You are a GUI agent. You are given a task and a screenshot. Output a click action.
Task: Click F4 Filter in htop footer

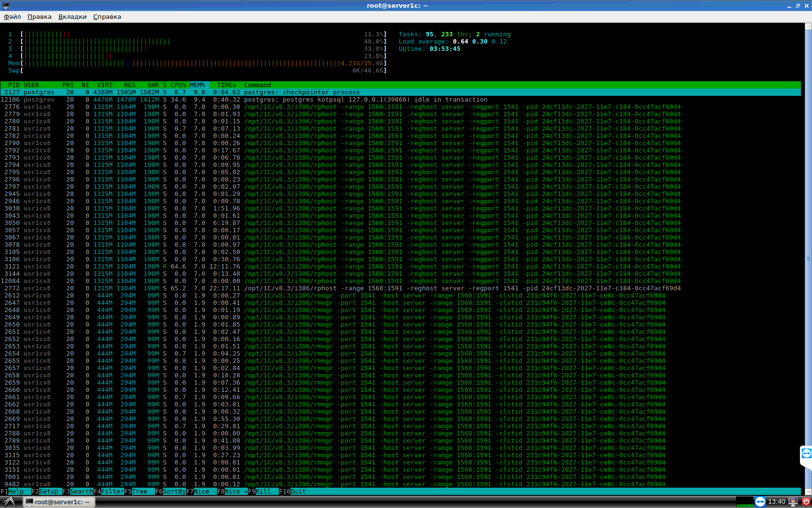(108, 492)
